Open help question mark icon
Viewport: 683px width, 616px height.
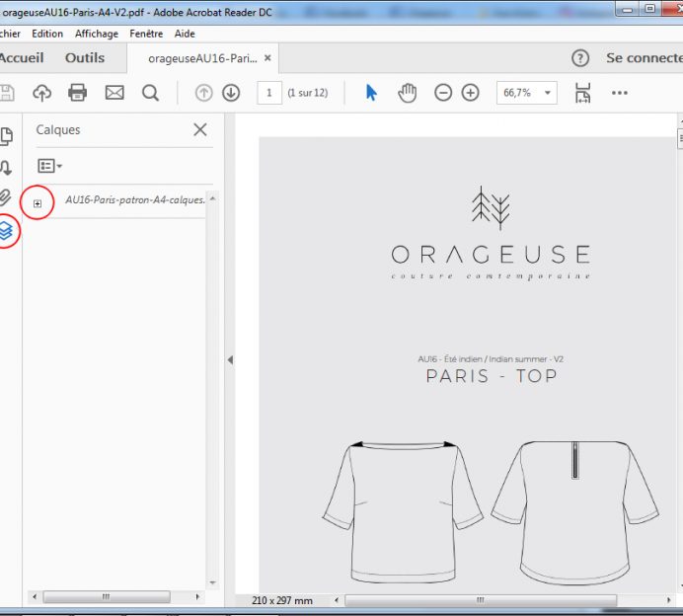point(580,58)
